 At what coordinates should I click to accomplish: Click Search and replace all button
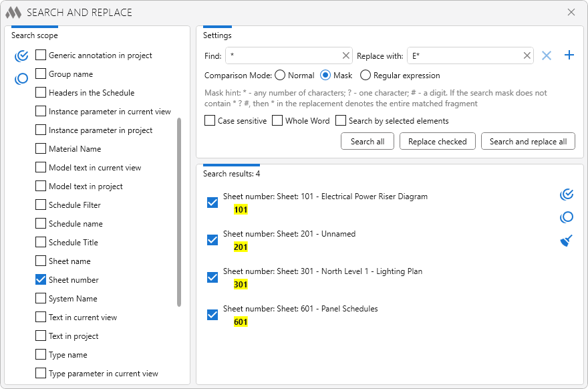click(x=528, y=142)
